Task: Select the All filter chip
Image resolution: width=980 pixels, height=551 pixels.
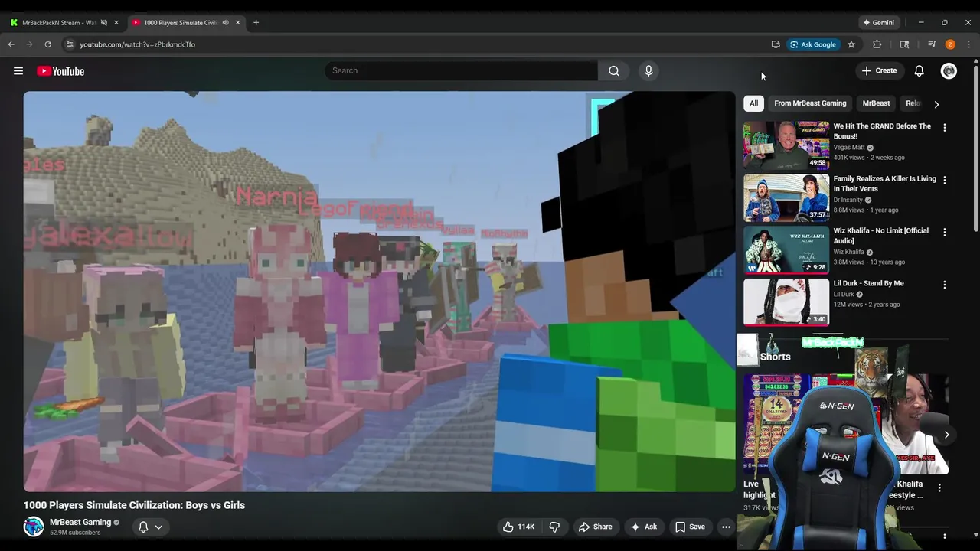Action: click(x=753, y=103)
